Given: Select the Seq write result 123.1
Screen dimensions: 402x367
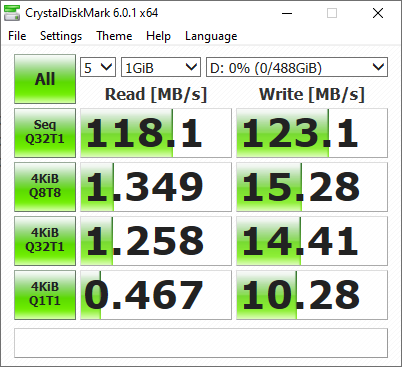Looking at the screenshot, I should (x=312, y=133).
